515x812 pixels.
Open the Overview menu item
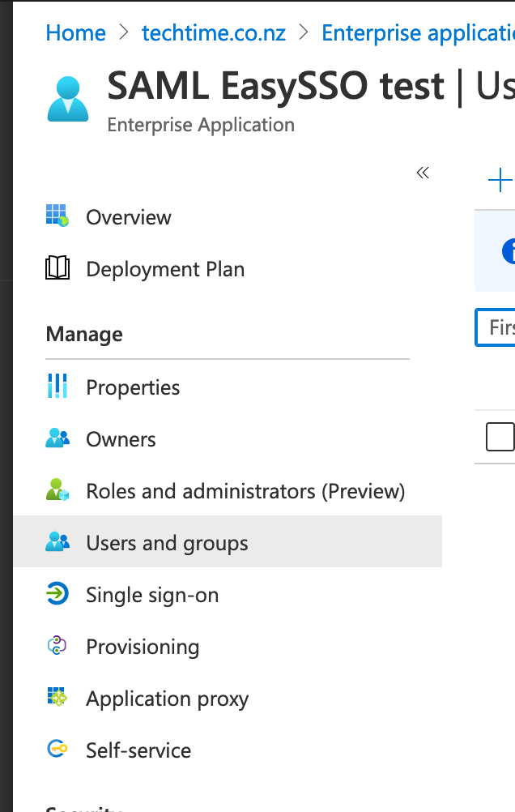pos(129,217)
